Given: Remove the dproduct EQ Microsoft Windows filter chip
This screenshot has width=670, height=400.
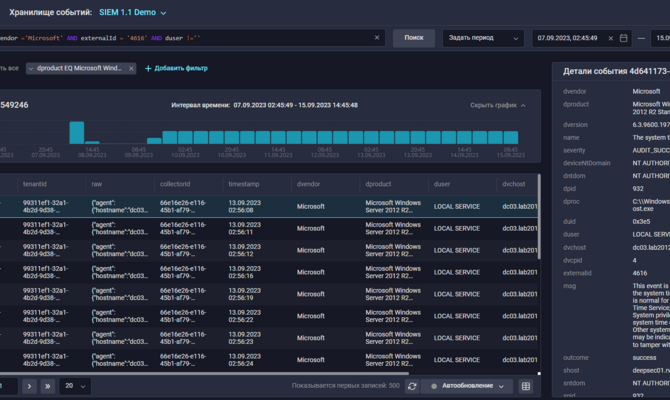Looking at the screenshot, I should click(131, 68).
